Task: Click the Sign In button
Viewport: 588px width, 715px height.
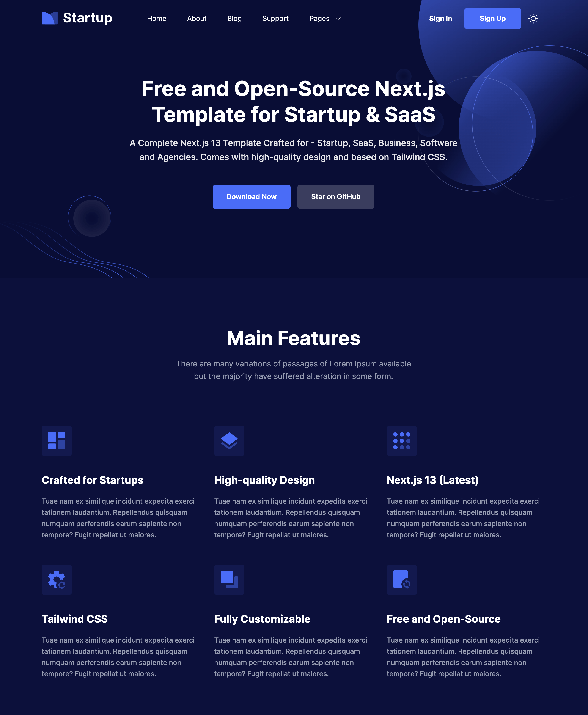Action: coord(440,18)
